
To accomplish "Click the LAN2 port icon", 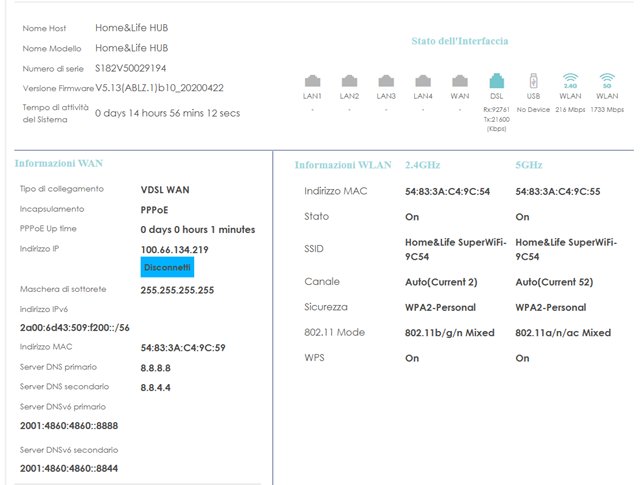I will (349, 81).
